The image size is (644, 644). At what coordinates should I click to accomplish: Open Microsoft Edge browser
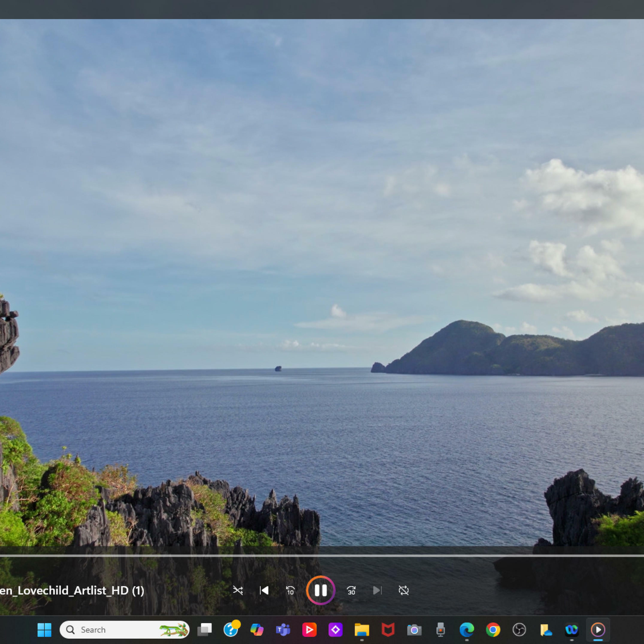coord(467,630)
